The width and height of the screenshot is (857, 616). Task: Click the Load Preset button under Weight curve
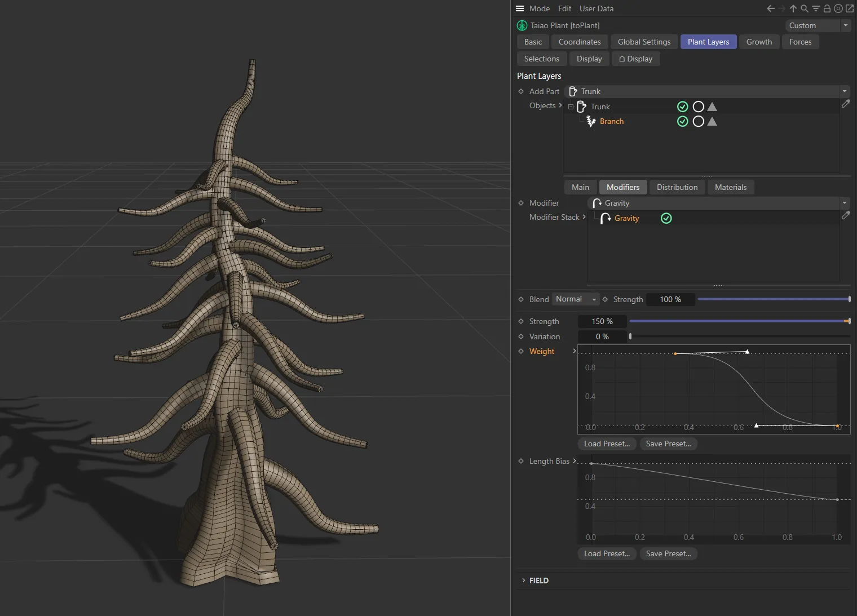607,444
